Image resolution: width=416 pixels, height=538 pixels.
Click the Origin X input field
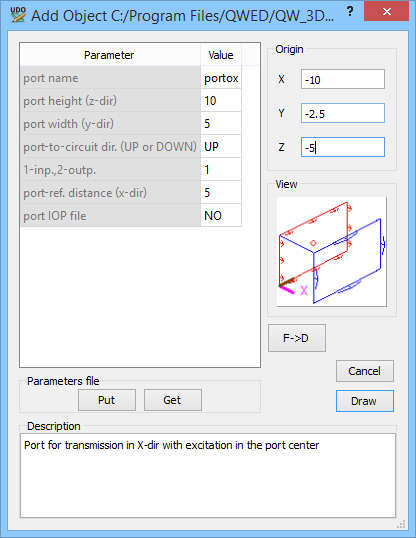point(343,79)
